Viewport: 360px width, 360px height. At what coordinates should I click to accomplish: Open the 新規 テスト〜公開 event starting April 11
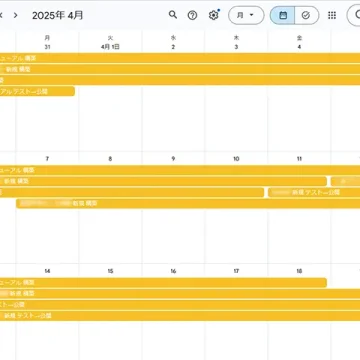[x=314, y=192]
